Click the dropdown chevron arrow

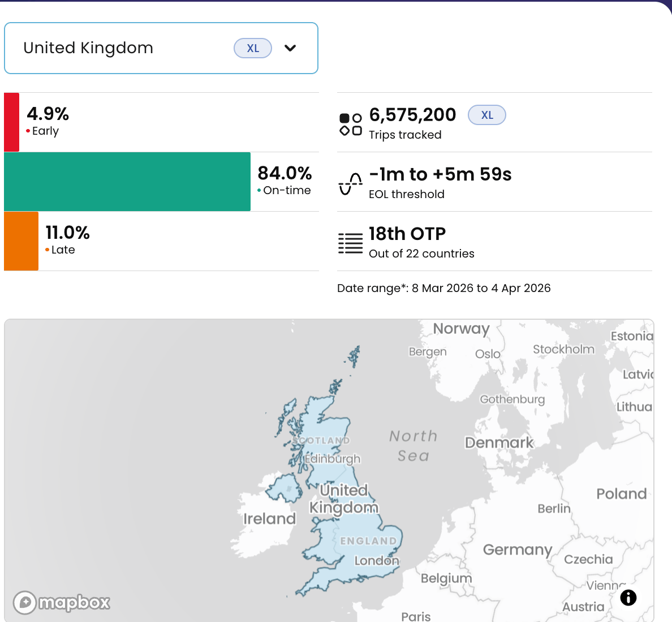[x=290, y=48]
